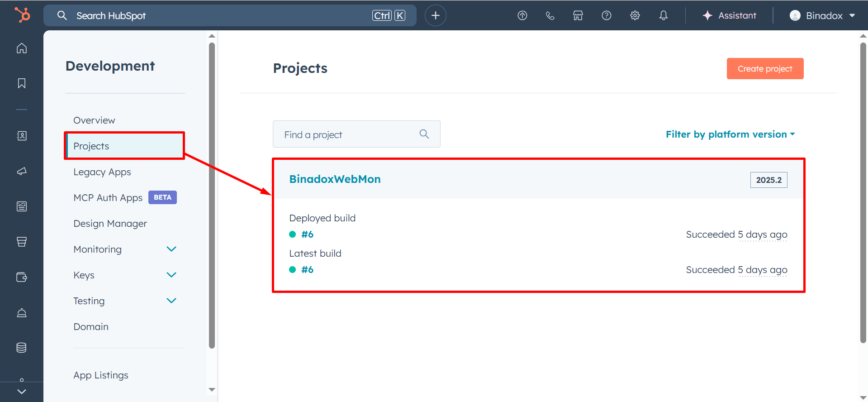Click the Search HubSpot field
This screenshot has width=868, height=402.
(230, 15)
